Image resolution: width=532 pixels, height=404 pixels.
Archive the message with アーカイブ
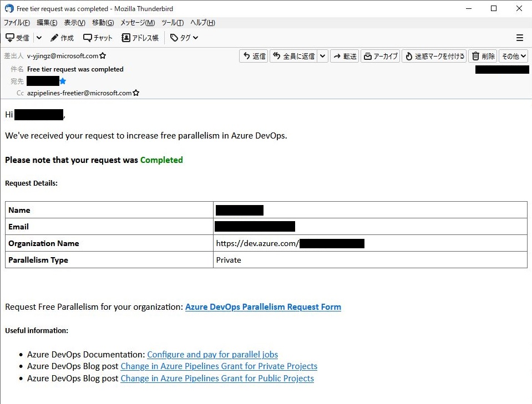(x=381, y=56)
